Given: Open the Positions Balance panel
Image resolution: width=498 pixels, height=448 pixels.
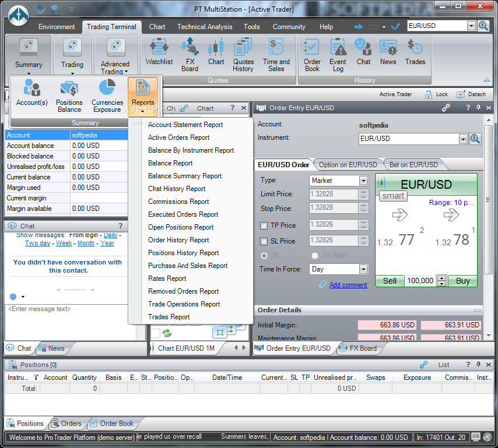Looking at the screenshot, I should (69, 96).
